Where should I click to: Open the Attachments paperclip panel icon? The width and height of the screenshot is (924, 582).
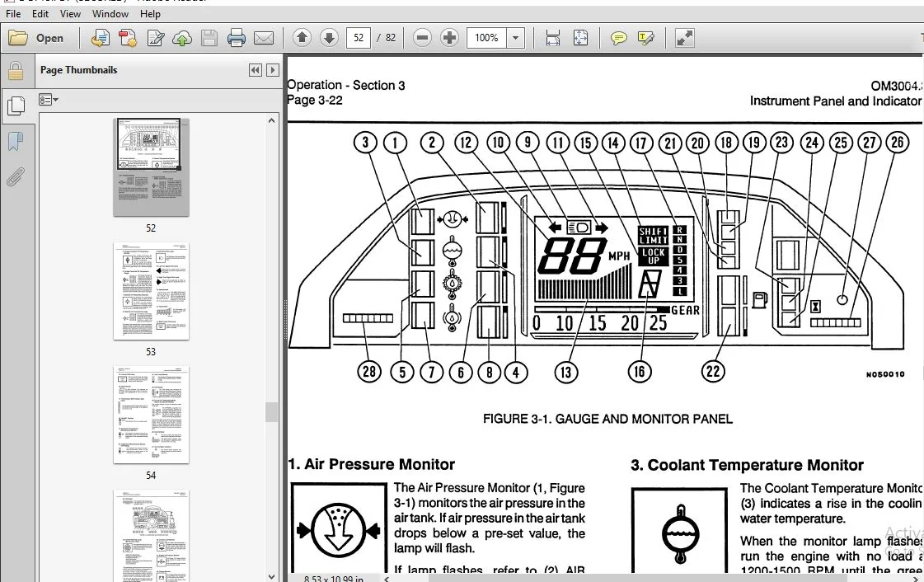click(16, 176)
